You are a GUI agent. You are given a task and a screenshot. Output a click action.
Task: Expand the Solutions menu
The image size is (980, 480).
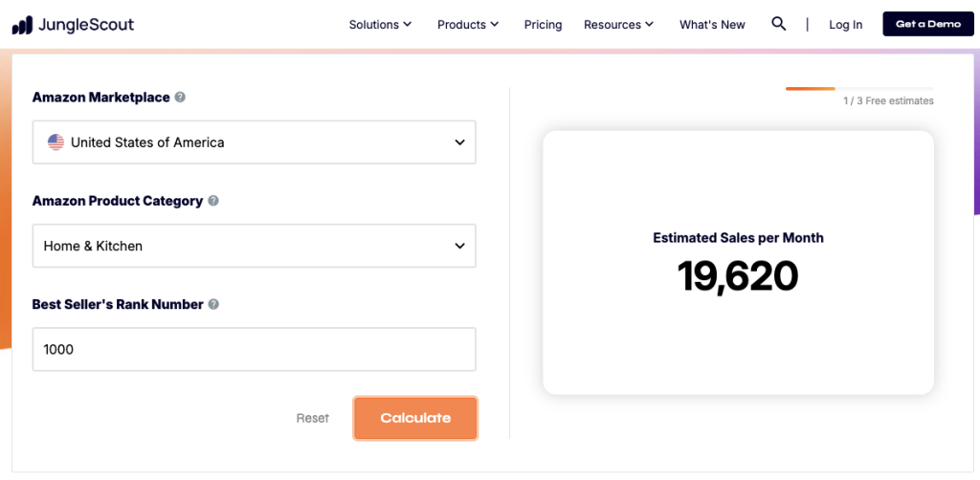tap(380, 25)
